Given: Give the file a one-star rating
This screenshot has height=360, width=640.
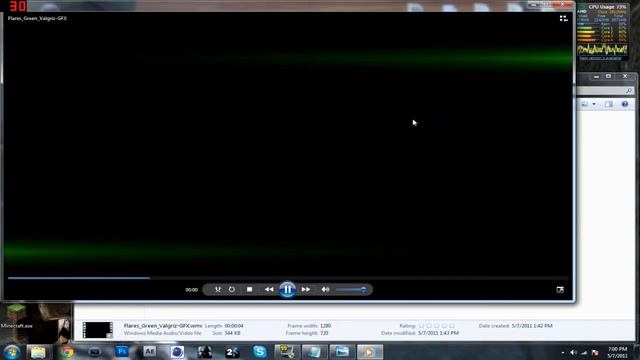Looking at the screenshot, I should point(422,326).
